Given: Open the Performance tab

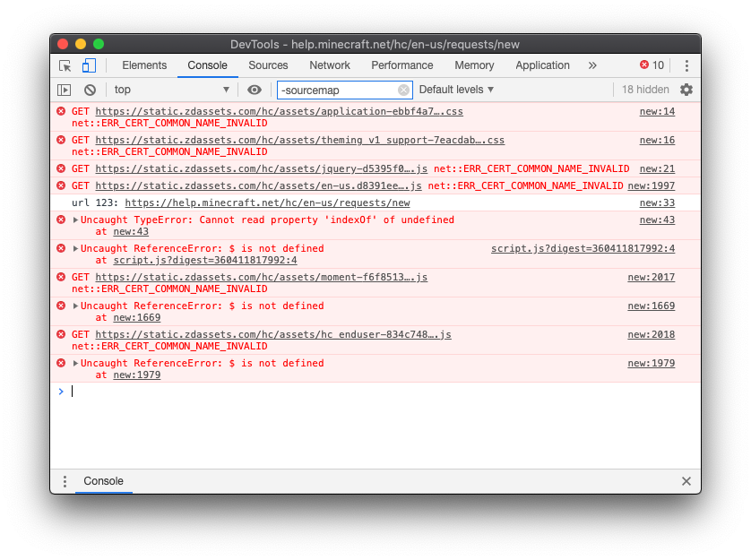Looking at the screenshot, I should tap(401, 65).
